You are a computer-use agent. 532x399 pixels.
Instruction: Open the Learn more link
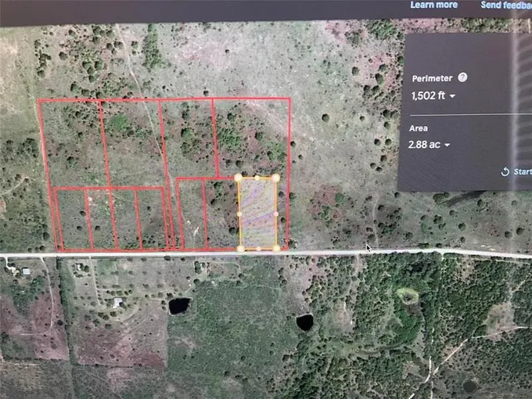(433, 5)
